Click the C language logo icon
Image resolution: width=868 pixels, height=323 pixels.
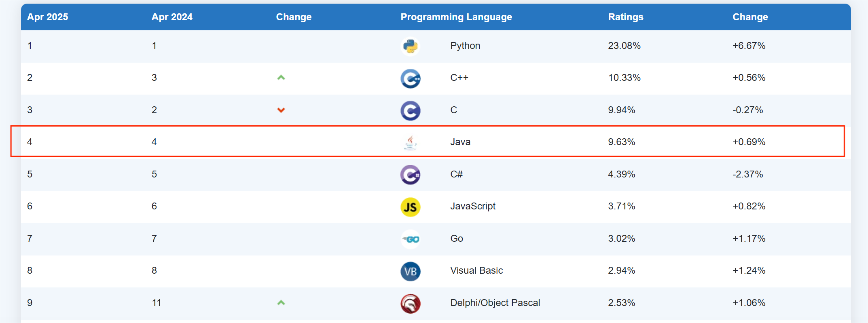(x=410, y=110)
